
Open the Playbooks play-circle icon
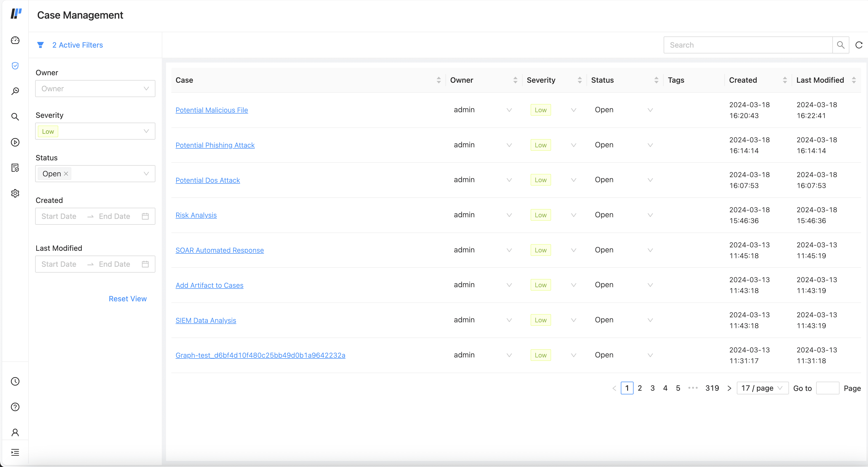(15, 142)
